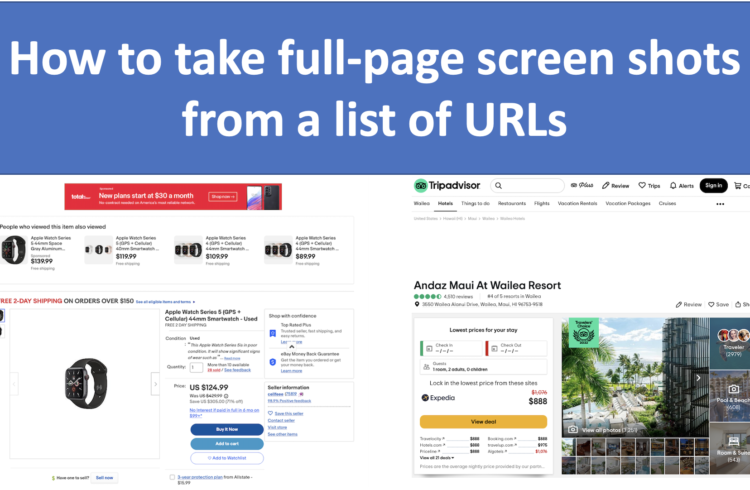Click the hotel address with map pin
Image resolution: width=750 pixels, height=490 pixels.
click(x=478, y=304)
